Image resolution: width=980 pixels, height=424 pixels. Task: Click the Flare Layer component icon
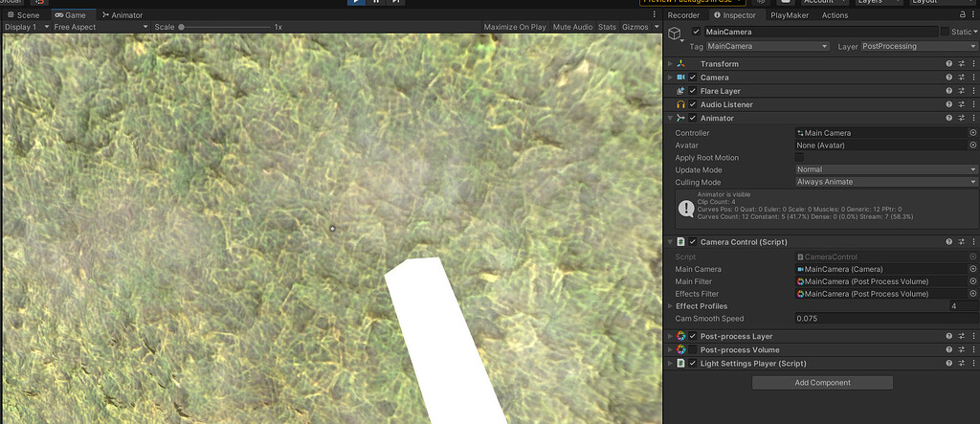tap(681, 91)
